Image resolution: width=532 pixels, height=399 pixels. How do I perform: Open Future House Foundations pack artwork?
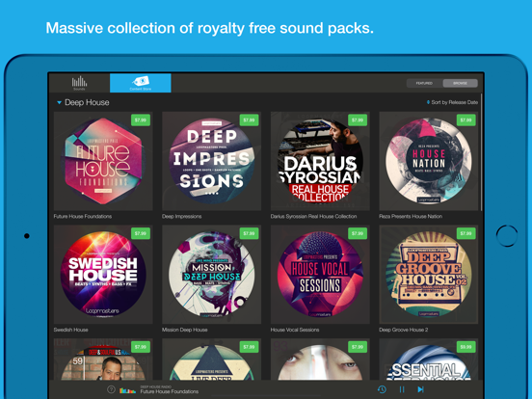pos(103,161)
